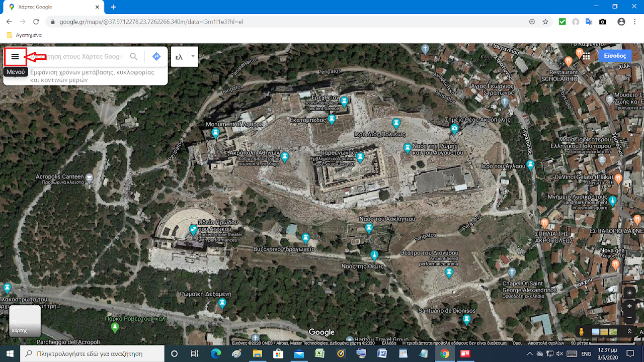The image size is (644, 362).
Task: Toggle the bookmark star for this page
Action: click(545, 22)
